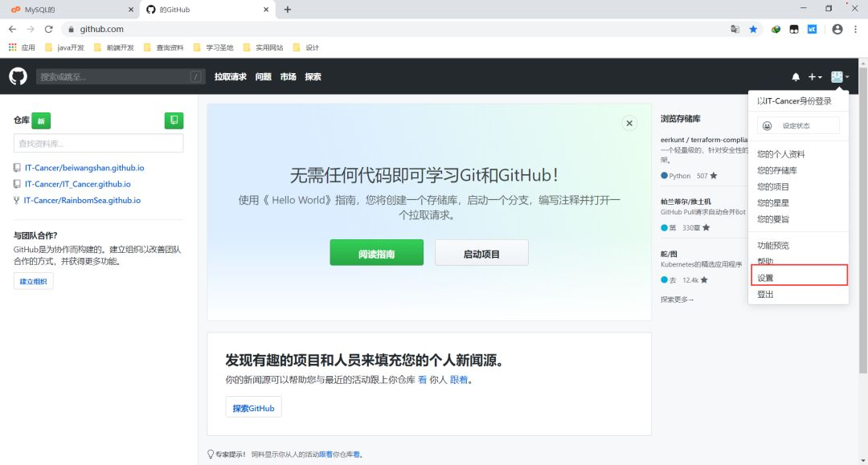Click the bookmark star in address bar
868x465 pixels.
click(753, 29)
